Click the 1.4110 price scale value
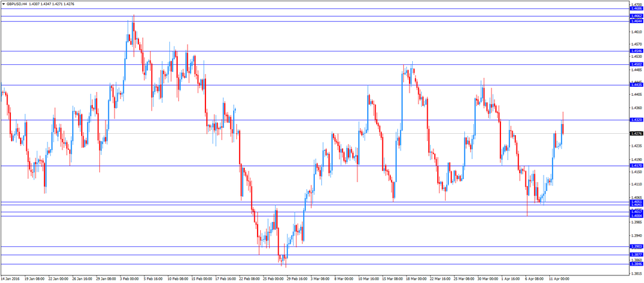The height and width of the screenshot is (283, 644). (x=636, y=184)
